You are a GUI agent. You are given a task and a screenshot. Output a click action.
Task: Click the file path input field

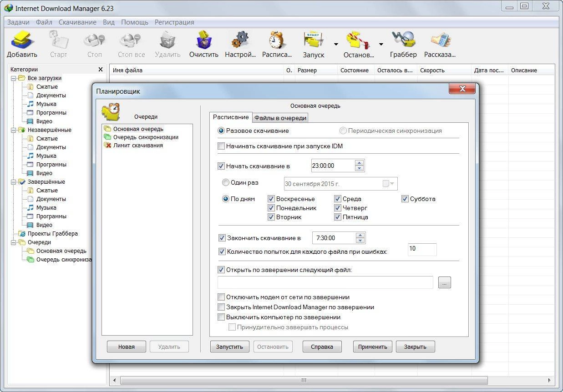pyautogui.click(x=325, y=282)
